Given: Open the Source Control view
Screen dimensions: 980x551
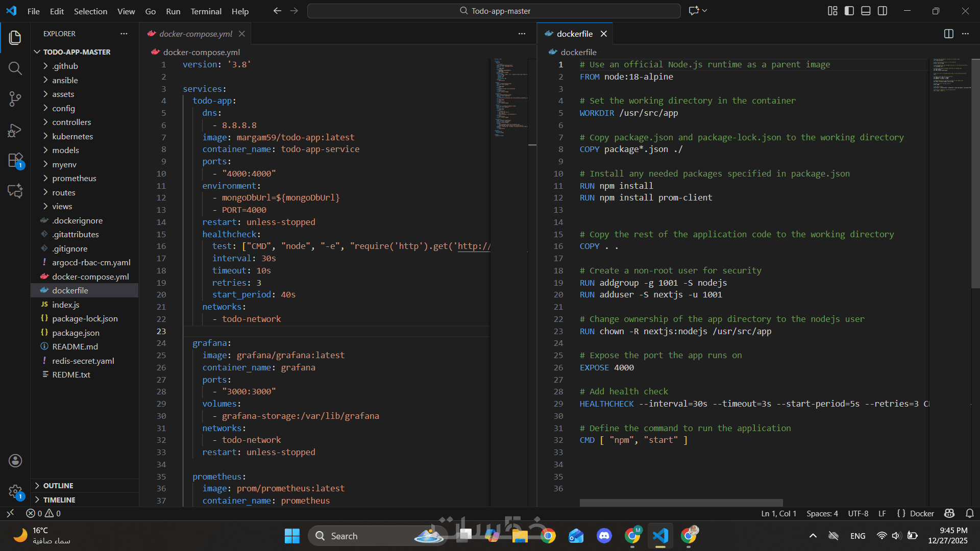Looking at the screenshot, I should pos(15,99).
